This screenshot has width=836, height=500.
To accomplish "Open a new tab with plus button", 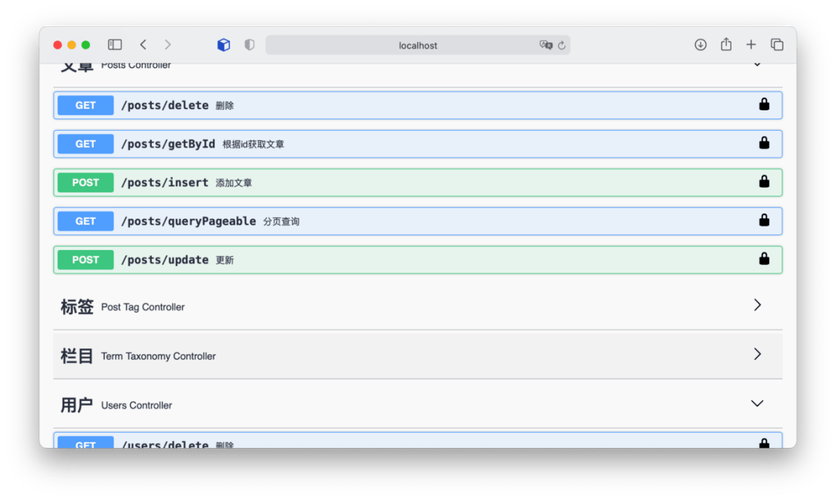I will pos(751,45).
